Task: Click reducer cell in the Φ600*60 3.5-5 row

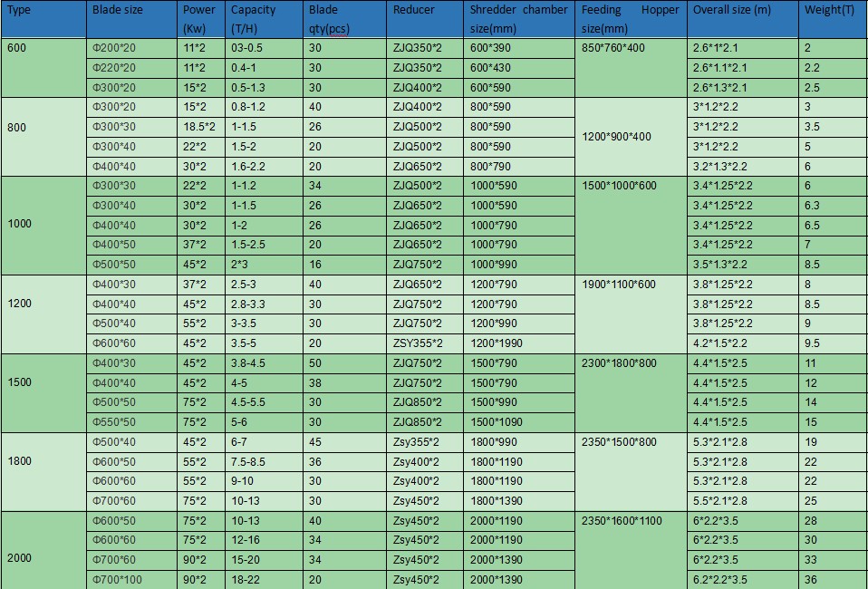Action: tap(425, 343)
